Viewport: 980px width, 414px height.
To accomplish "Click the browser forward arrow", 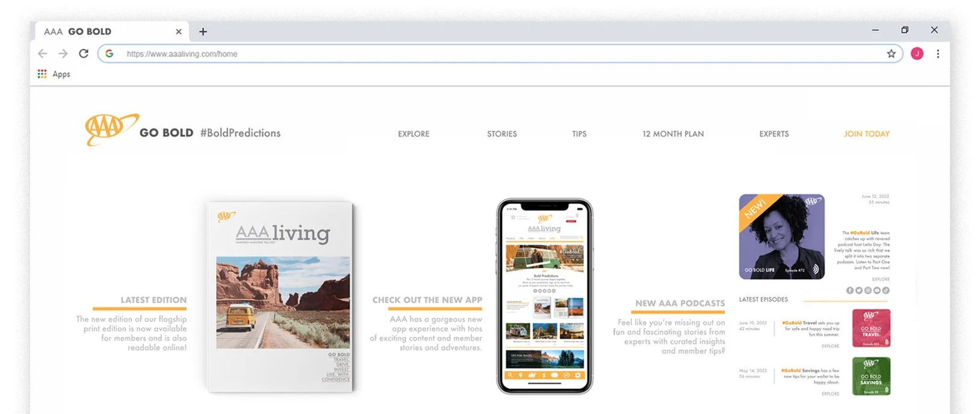I will 63,54.
